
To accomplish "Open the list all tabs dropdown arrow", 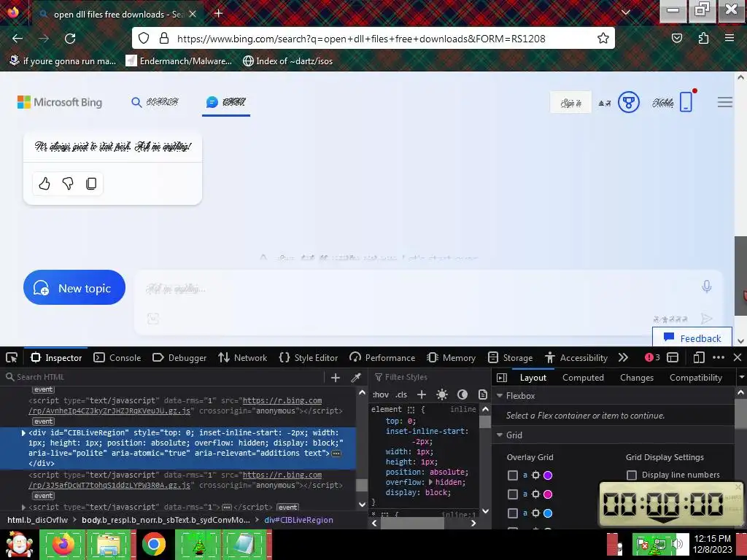I will click(626, 13).
